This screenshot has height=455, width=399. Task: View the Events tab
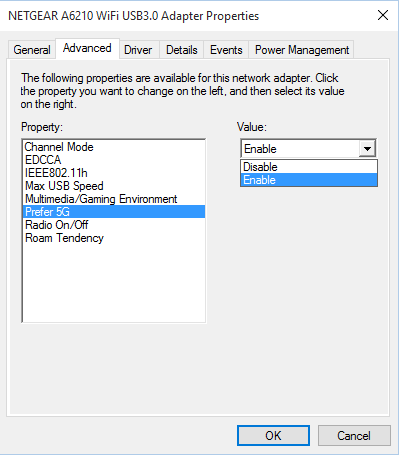[x=226, y=50]
